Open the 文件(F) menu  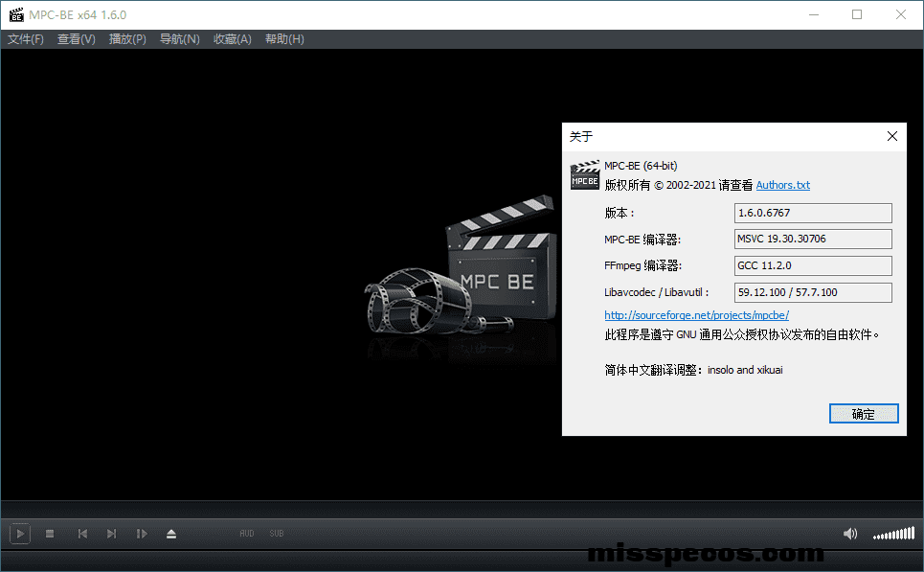(25, 39)
